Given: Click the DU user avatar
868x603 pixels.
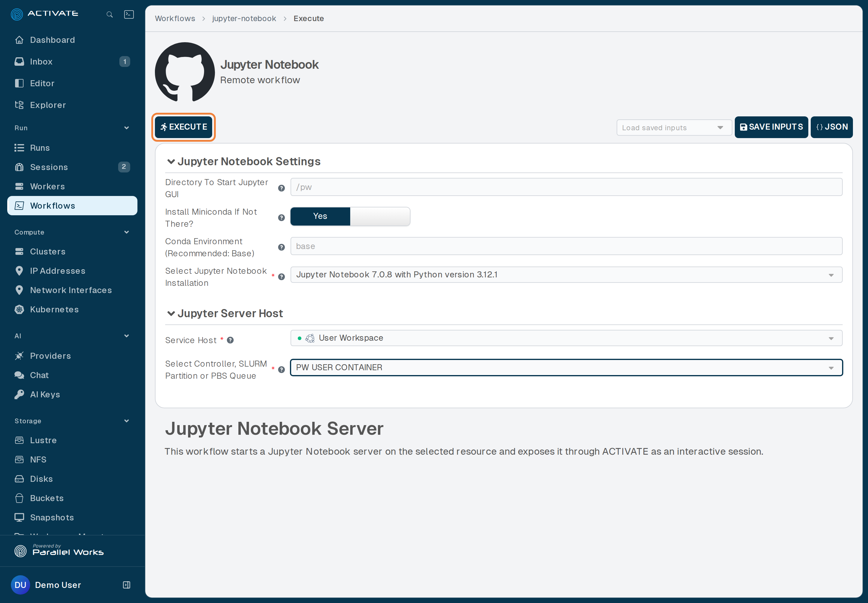Looking at the screenshot, I should pos(20,585).
